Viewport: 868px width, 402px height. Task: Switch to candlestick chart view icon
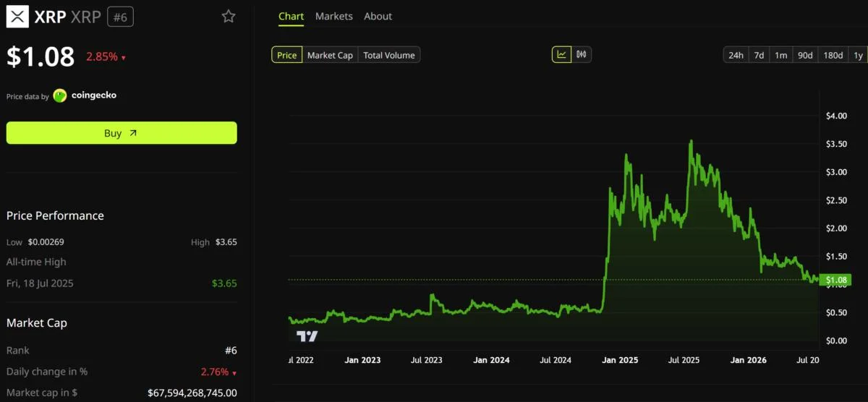click(x=582, y=54)
